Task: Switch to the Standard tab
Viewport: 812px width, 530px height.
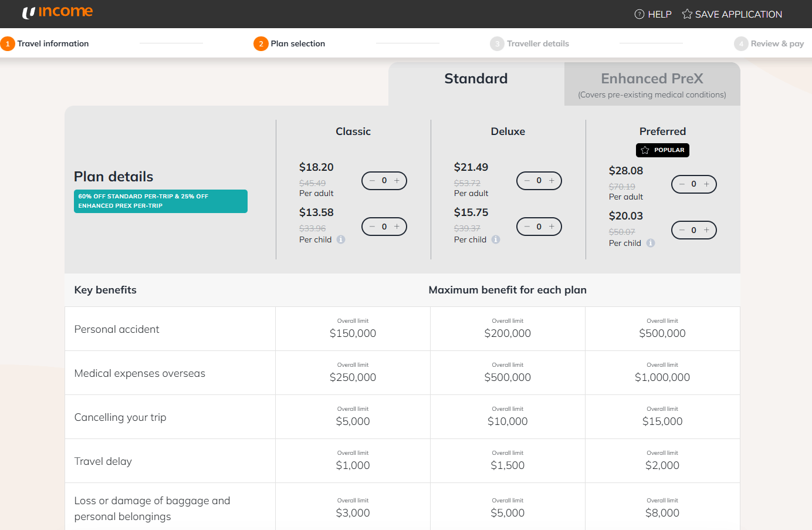Action: pos(476,79)
